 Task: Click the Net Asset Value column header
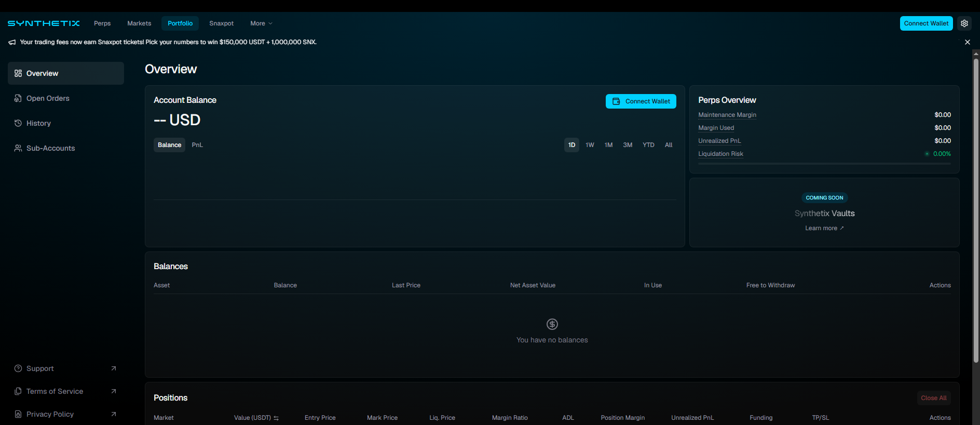pos(533,285)
